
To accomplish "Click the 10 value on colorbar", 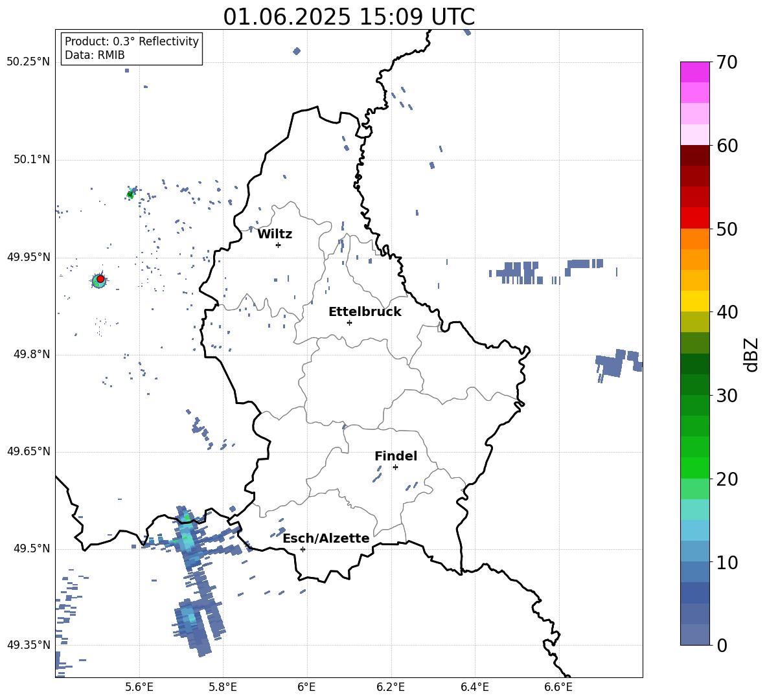I will click(x=726, y=562).
